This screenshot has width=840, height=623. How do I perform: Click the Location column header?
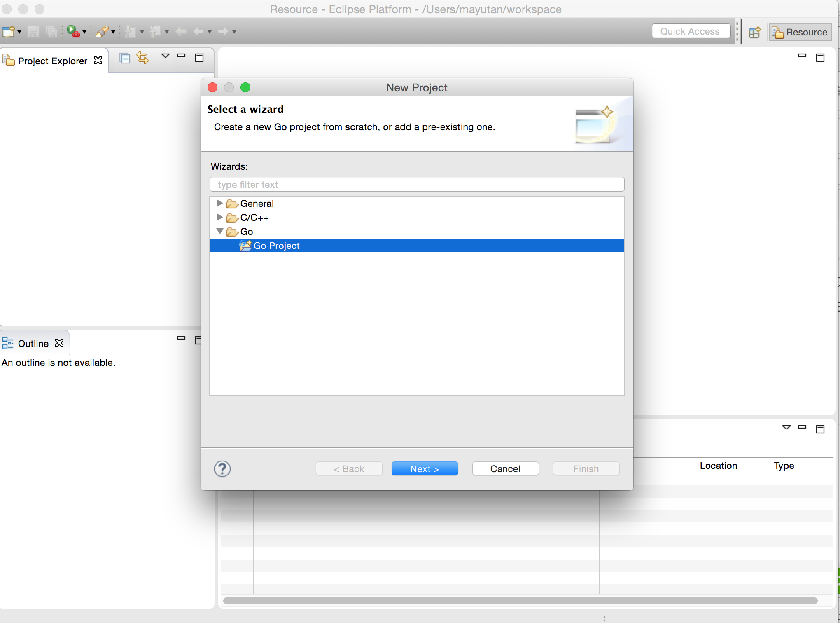(735, 466)
